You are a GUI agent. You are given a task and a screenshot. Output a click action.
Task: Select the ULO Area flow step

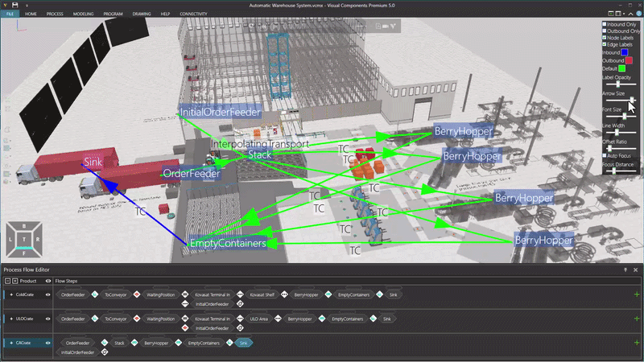coord(258,319)
